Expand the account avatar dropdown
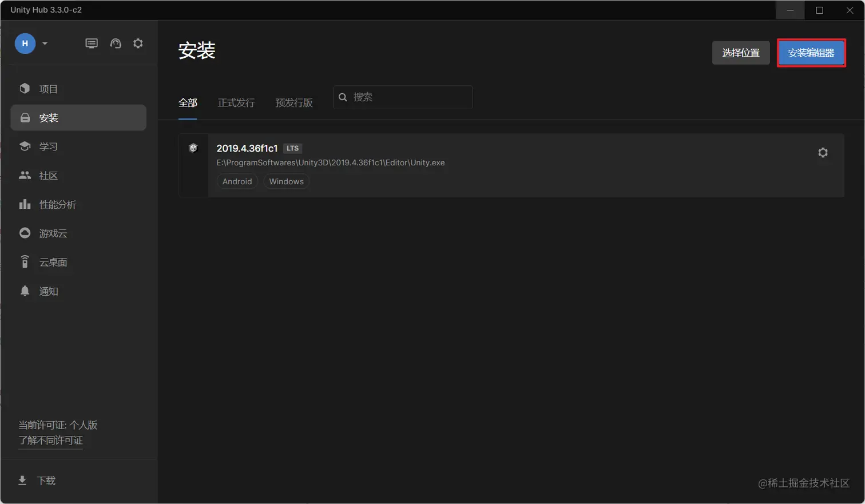Image resolution: width=865 pixels, height=504 pixels. pyautogui.click(x=45, y=43)
